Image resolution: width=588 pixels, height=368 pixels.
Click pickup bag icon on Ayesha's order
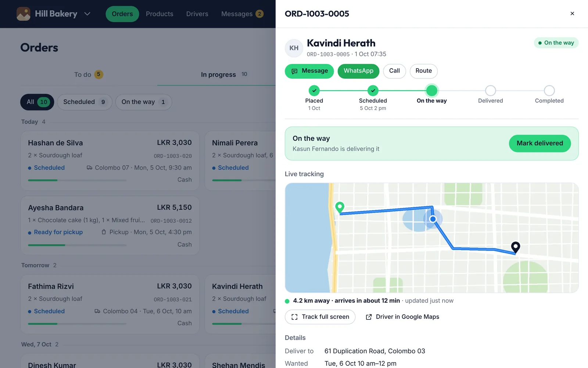pyautogui.click(x=104, y=232)
